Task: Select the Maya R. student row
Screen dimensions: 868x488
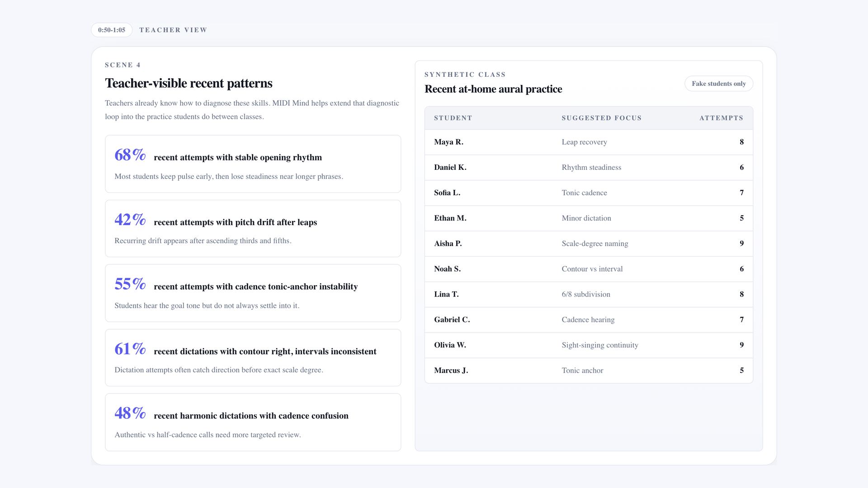Action: 589,142
